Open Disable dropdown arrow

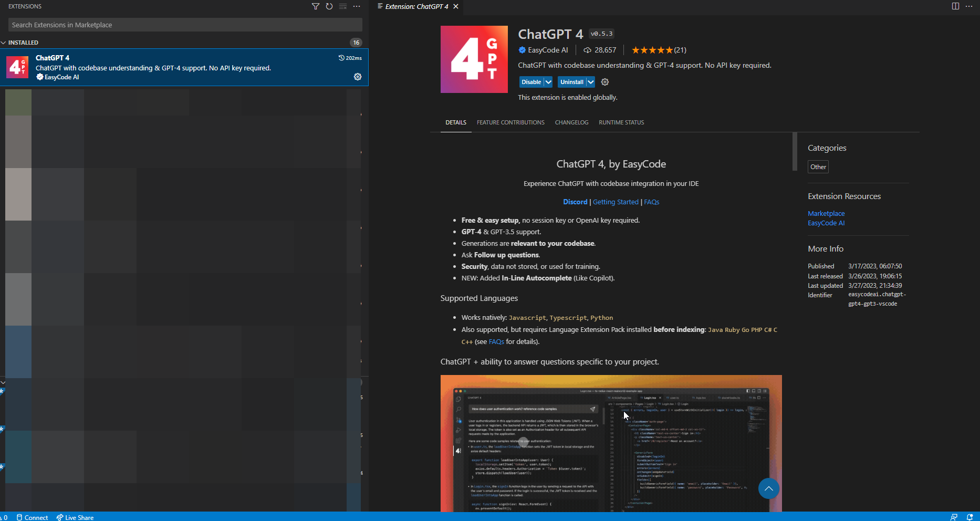(548, 82)
